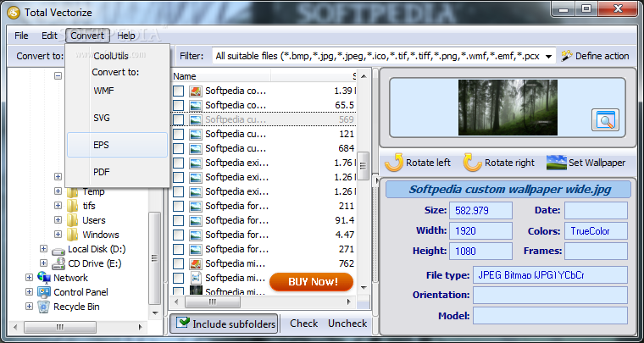
Task: Click the image icon of the 684 row
Action: click(196, 148)
